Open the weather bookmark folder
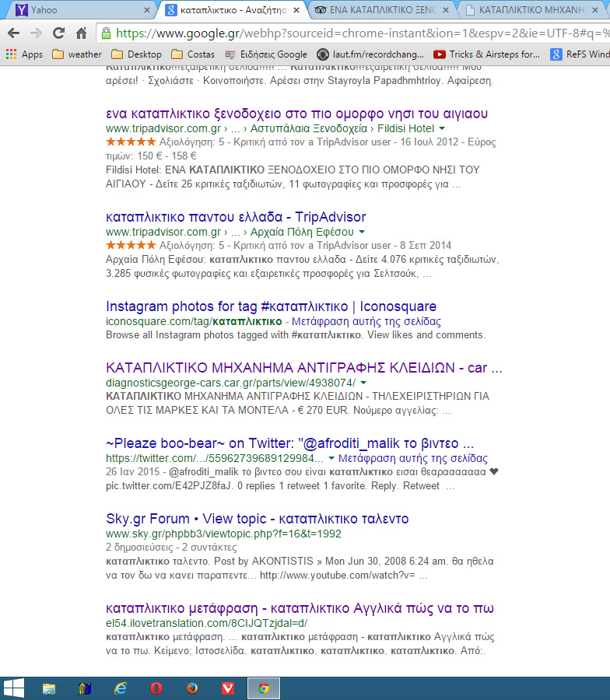 [x=77, y=54]
